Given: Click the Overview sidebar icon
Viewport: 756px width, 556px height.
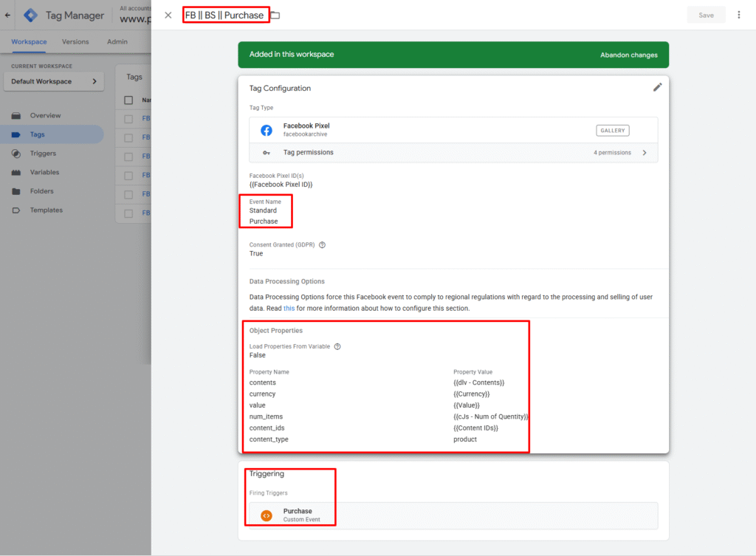Looking at the screenshot, I should (16, 116).
